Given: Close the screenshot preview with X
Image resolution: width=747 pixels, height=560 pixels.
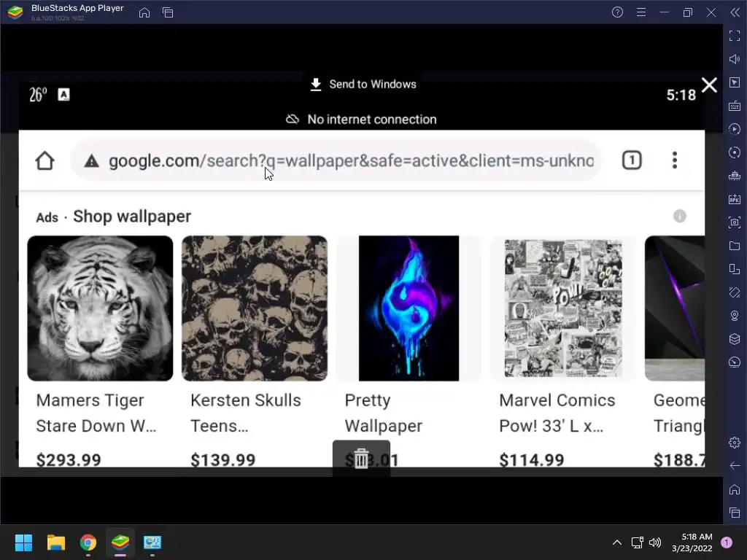Looking at the screenshot, I should tap(709, 85).
